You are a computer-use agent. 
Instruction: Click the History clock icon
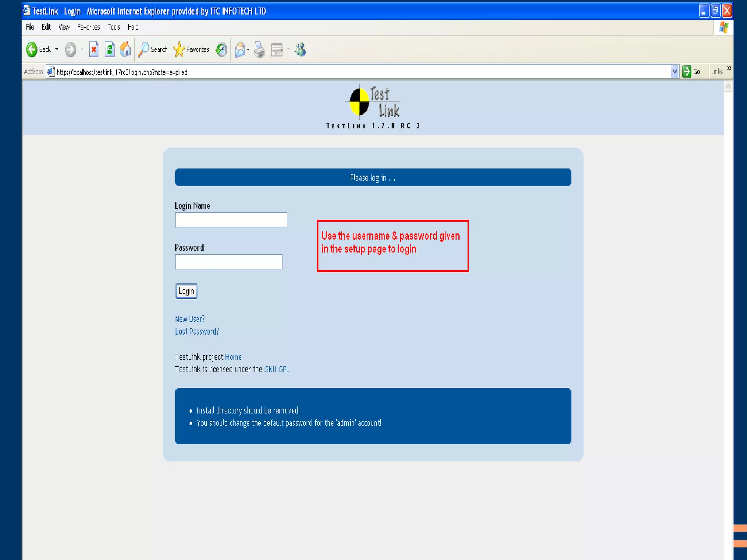[221, 50]
